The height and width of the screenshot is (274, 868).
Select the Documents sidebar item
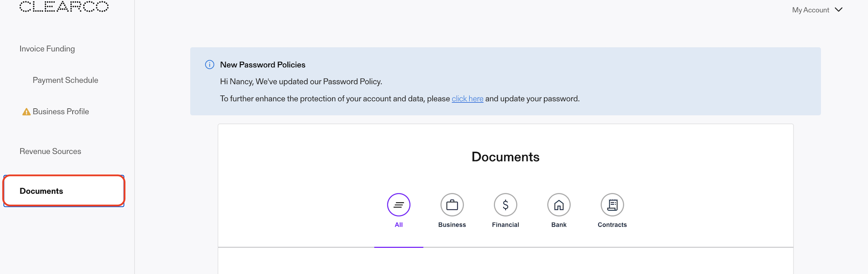click(64, 191)
